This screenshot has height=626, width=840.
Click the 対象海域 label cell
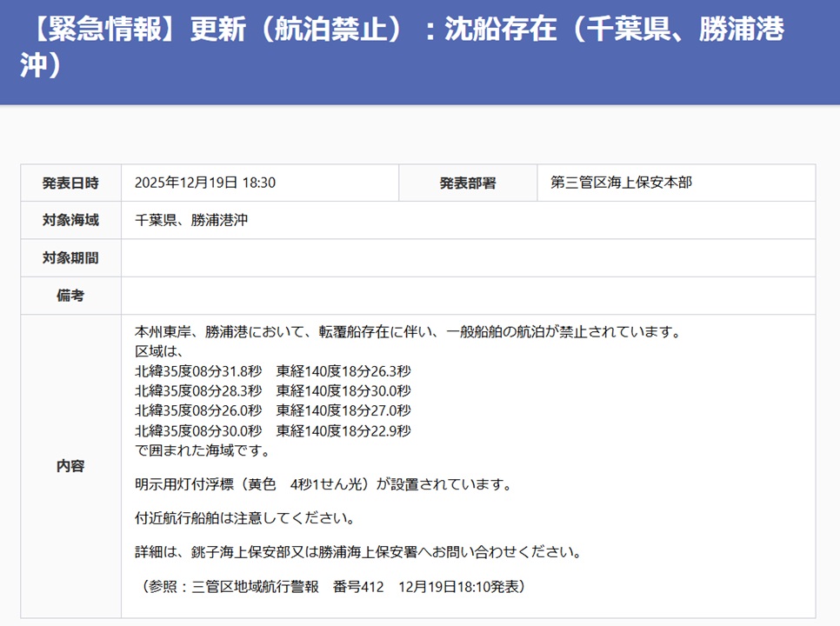(x=70, y=220)
